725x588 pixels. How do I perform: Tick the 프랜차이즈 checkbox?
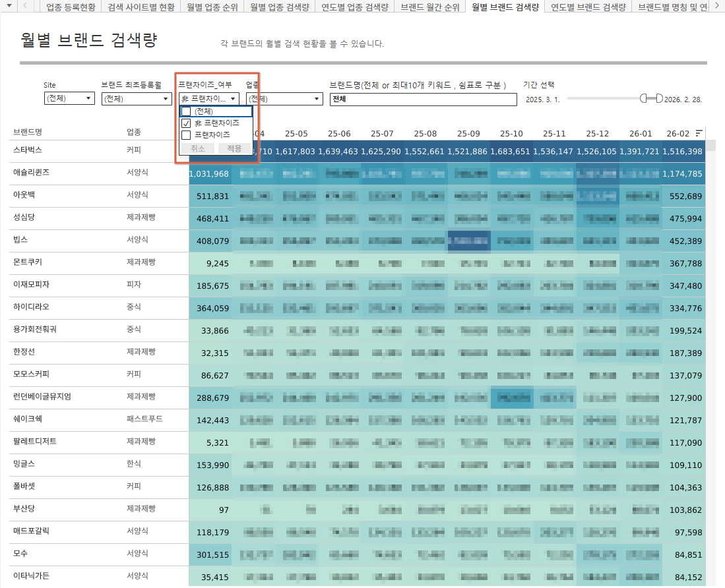[186, 134]
